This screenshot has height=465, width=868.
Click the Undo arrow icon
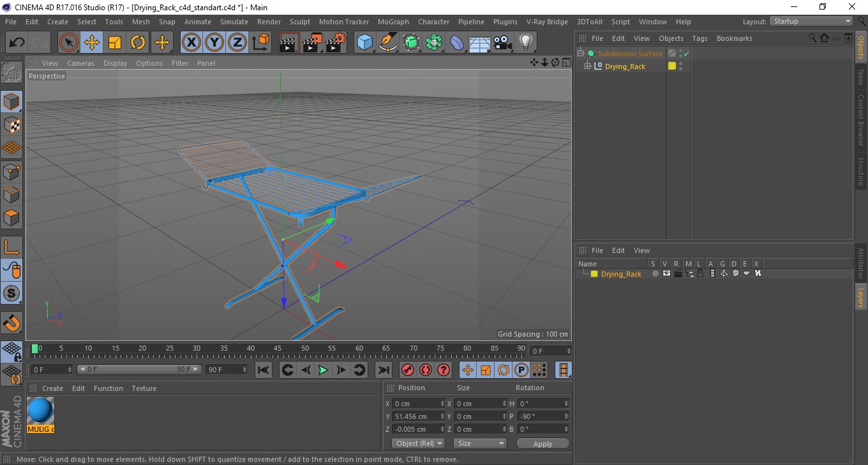click(17, 43)
